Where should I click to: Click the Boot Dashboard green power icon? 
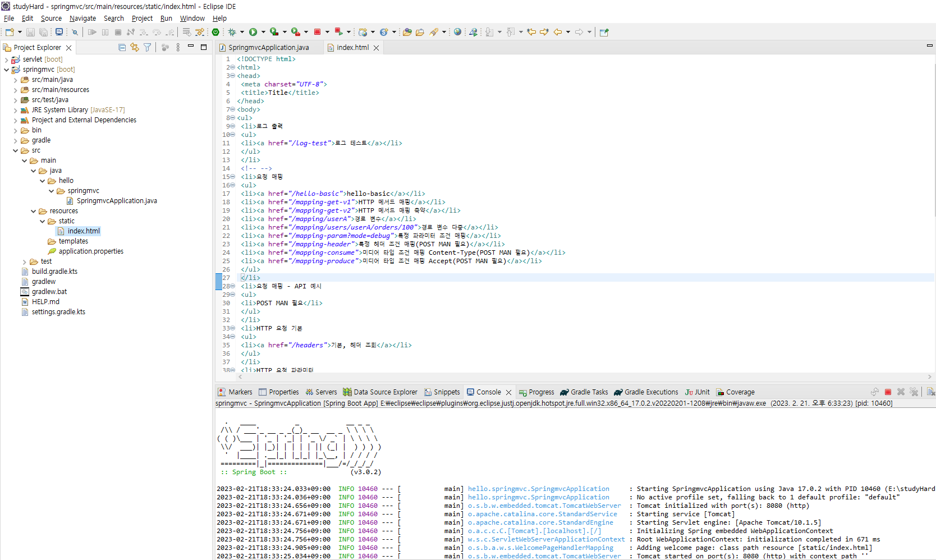pos(215,32)
